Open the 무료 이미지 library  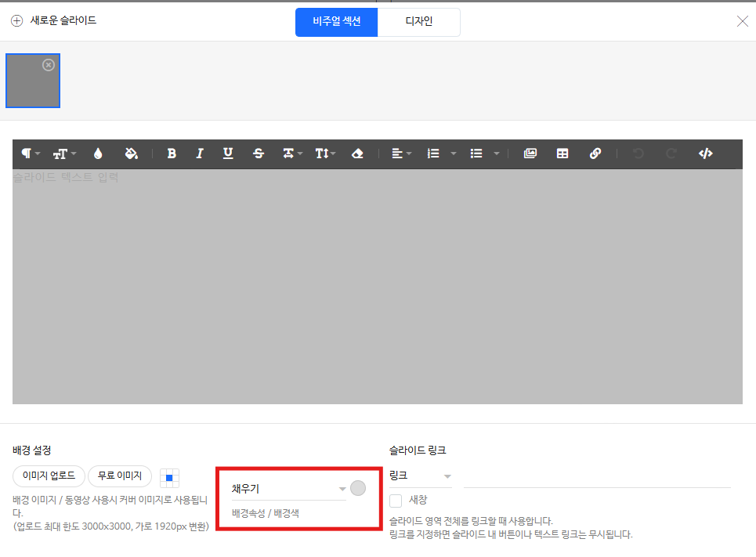pyautogui.click(x=119, y=476)
